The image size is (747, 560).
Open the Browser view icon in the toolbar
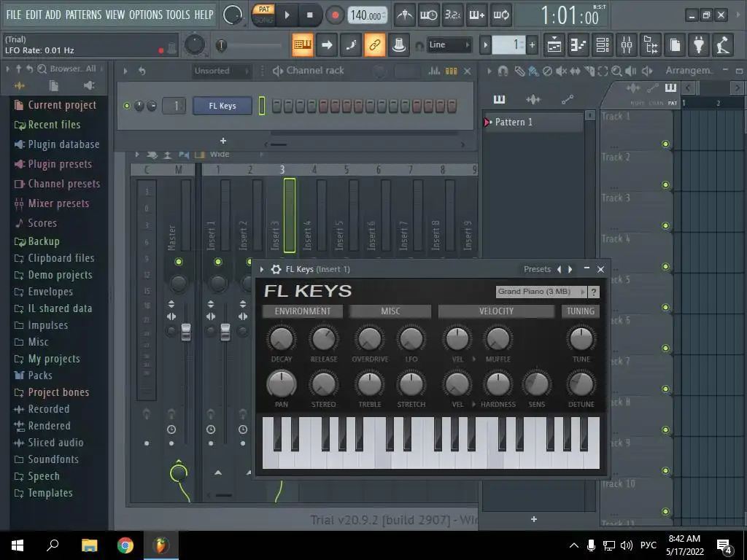(x=651, y=45)
